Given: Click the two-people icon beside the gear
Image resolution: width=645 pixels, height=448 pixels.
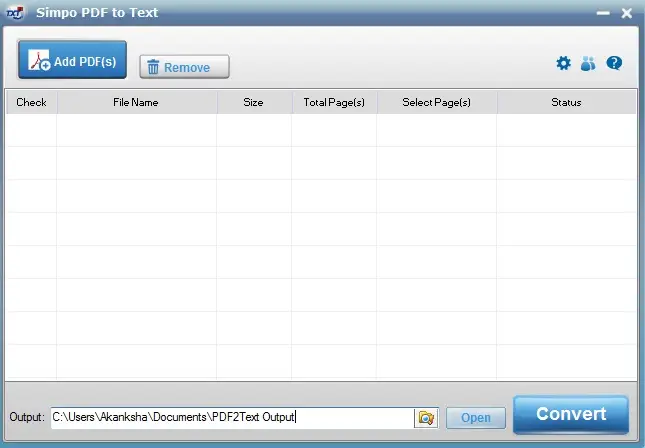Looking at the screenshot, I should [x=588, y=63].
